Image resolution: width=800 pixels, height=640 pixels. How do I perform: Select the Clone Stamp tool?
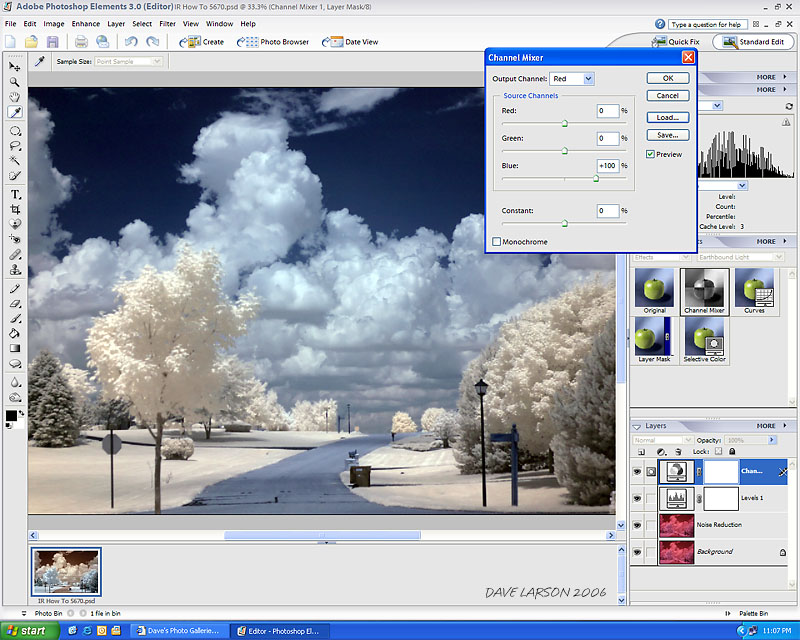coord(15,269)
